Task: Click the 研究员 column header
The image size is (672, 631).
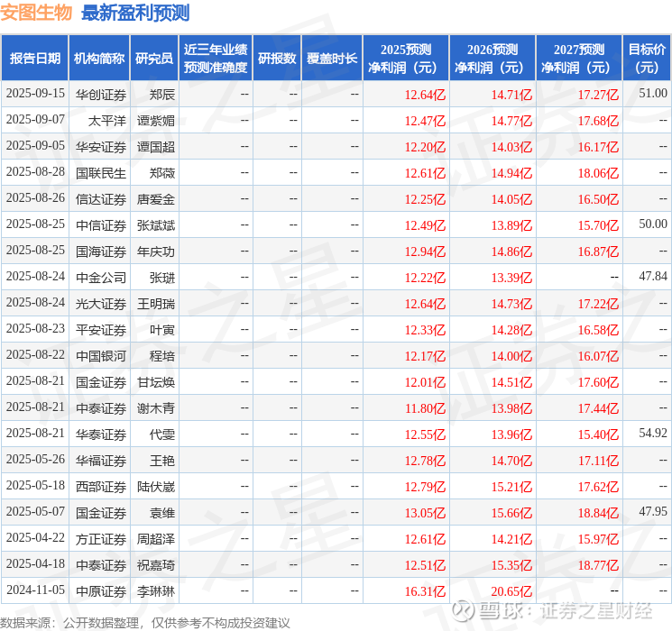Action: coord(154,59)
